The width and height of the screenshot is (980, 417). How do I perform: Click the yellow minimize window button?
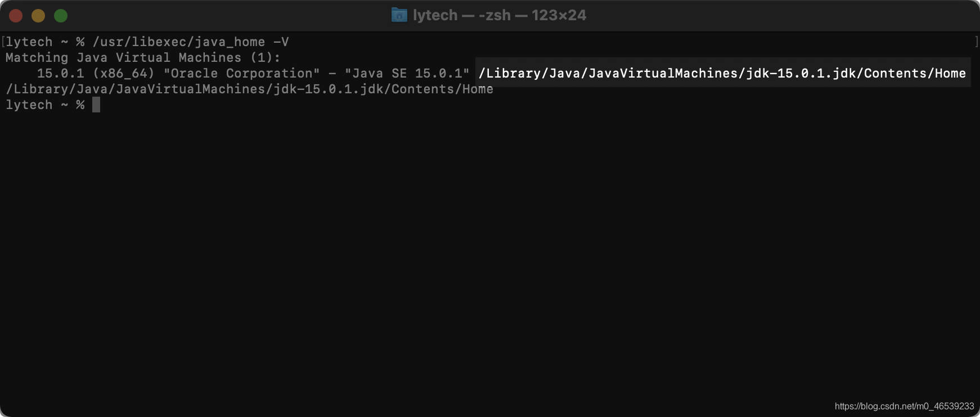[38, 16]
